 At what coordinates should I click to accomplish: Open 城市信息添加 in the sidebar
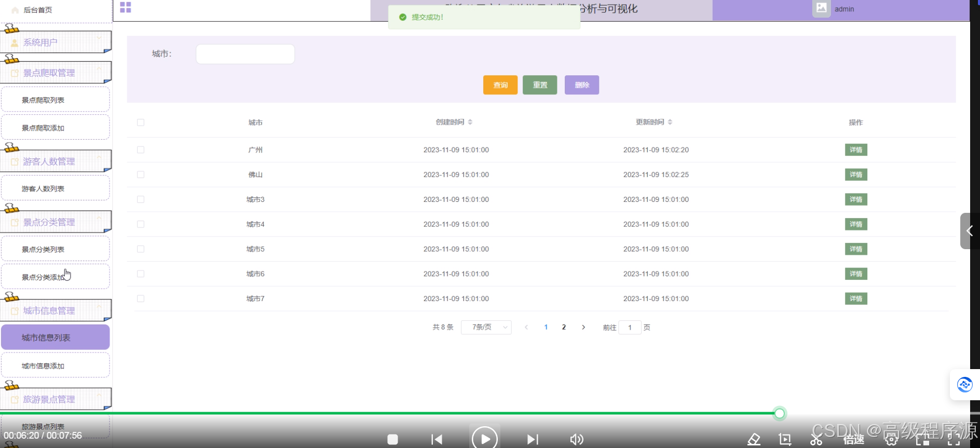coord(56,366)
